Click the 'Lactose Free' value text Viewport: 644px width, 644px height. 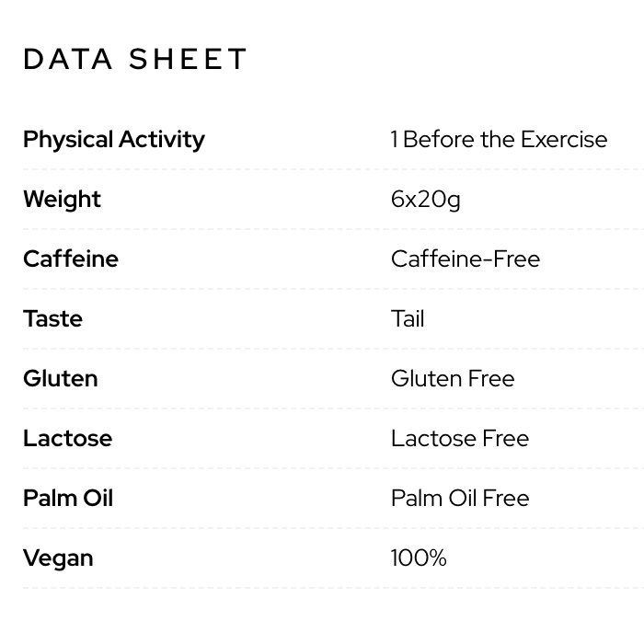[460, 439]
